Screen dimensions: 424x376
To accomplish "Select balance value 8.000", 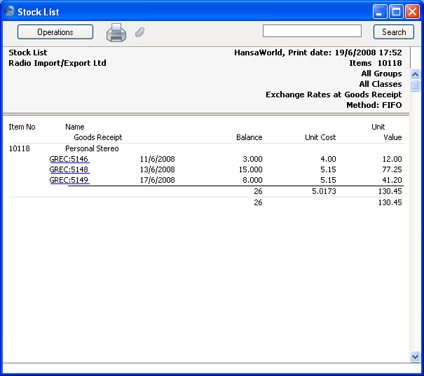I will pyautogui.click(x=252, y=180).
